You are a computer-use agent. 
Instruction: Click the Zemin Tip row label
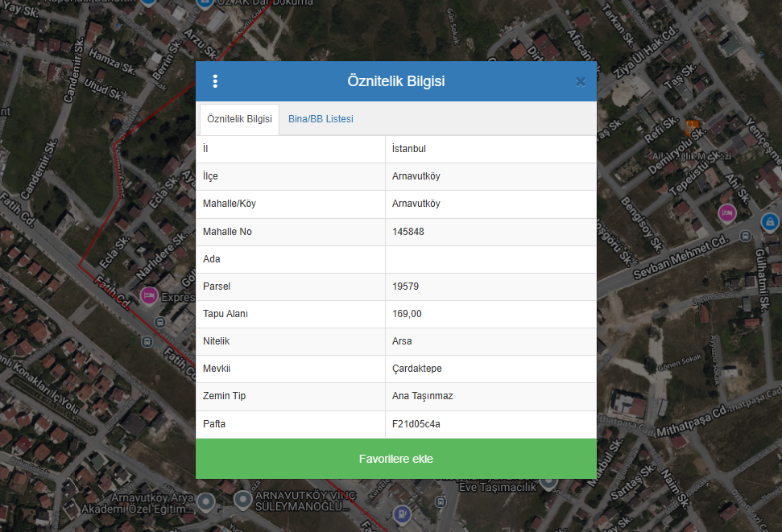(x=226, y=396)
